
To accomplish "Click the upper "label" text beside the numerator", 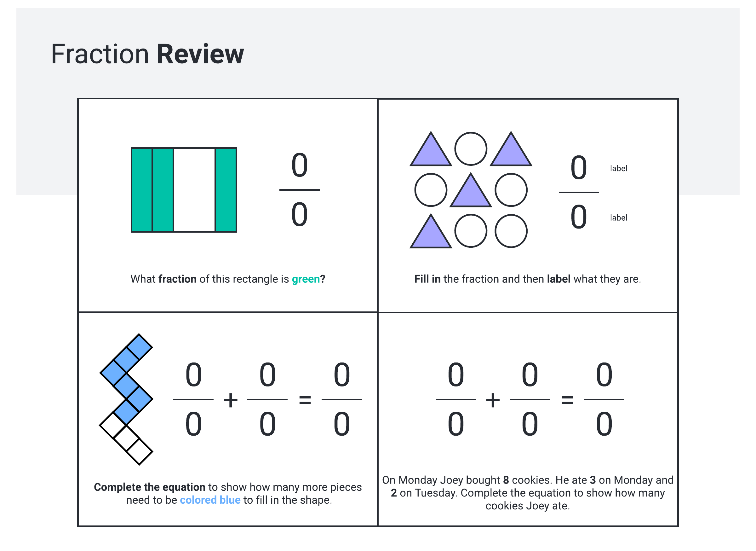I will pyautogui.click(x=618, y=168).
